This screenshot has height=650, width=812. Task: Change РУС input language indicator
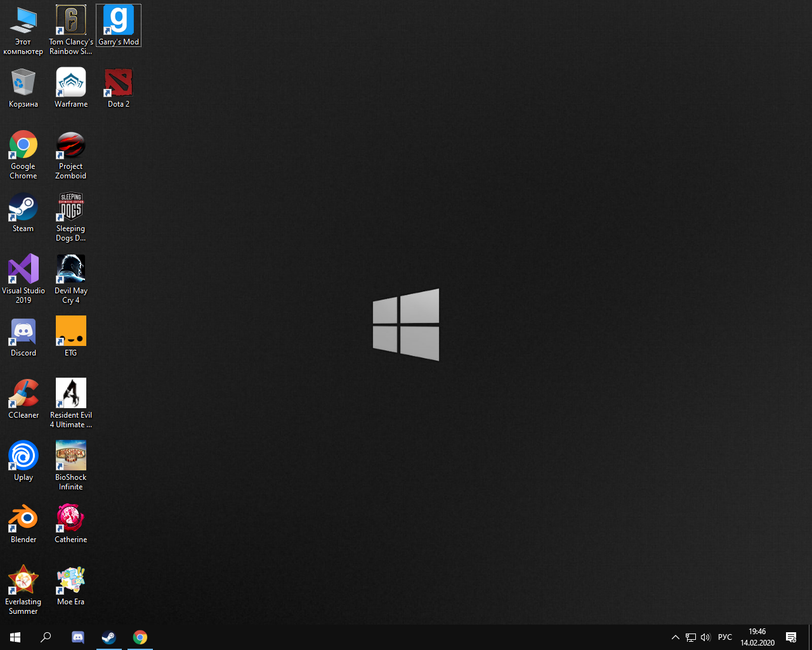click(725, 637)
